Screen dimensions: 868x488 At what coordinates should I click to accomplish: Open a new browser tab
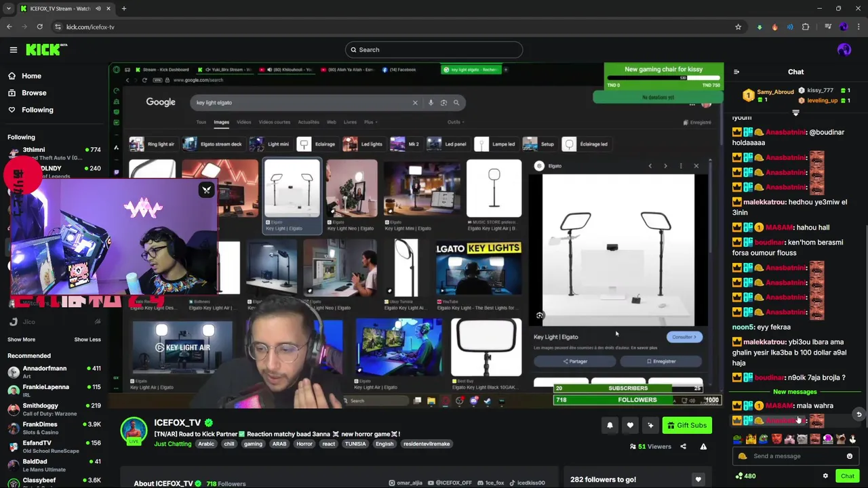coord(123,9)
